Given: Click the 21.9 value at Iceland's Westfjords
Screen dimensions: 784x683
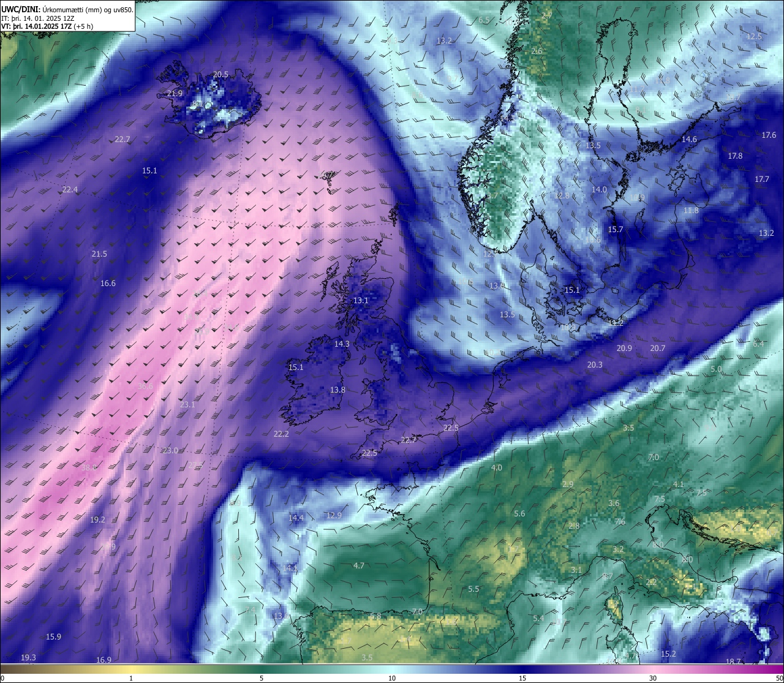Looking at the screenshot, I should (175, 93).
